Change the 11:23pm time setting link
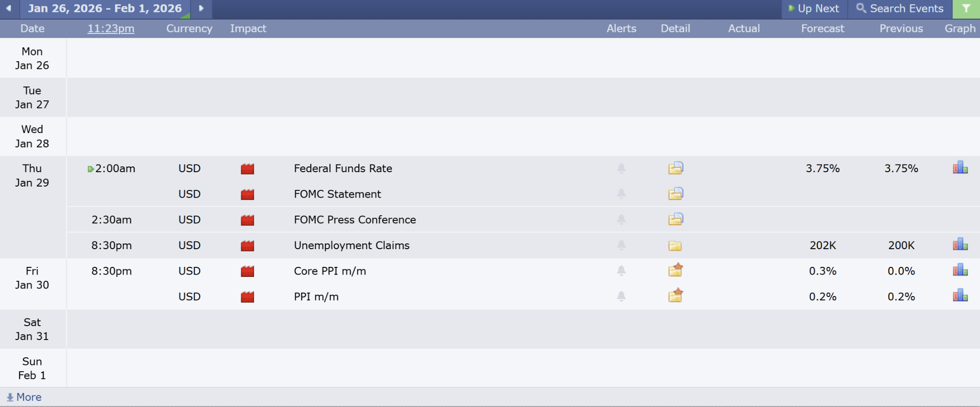The width and height of the screenshot is (980, 407). click(111, 29)
